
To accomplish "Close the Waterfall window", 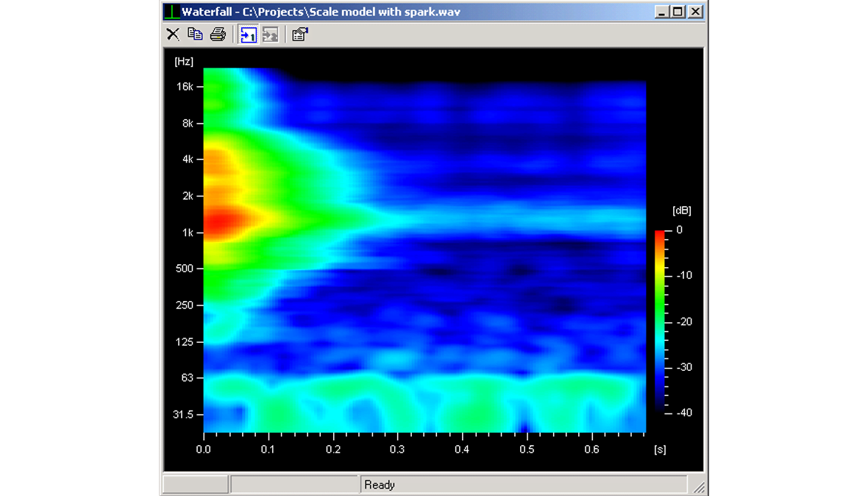I will click(x=695, y=12).
